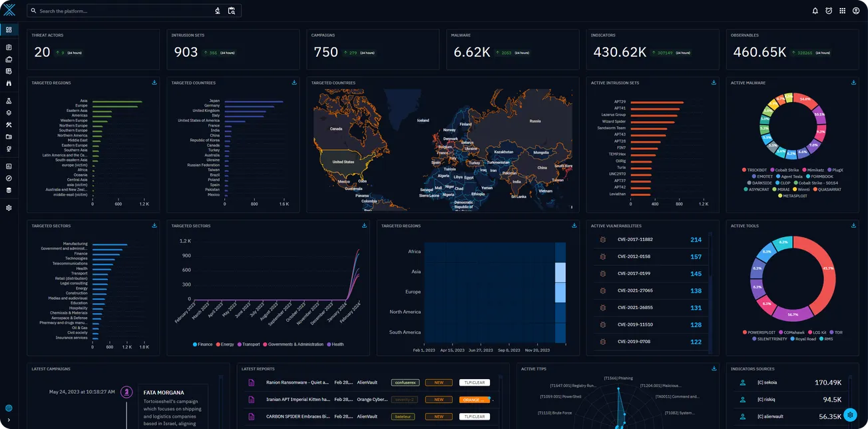Open vulnerability CVE-2019-0708
Screen dimensions: 868x429
(650, 342)
